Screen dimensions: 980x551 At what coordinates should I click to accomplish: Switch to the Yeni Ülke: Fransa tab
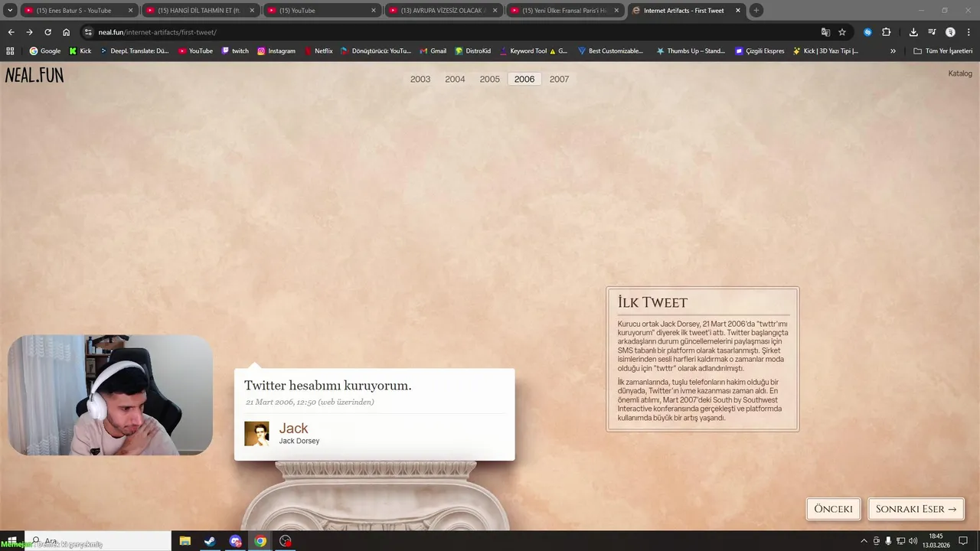click(563, 11)
